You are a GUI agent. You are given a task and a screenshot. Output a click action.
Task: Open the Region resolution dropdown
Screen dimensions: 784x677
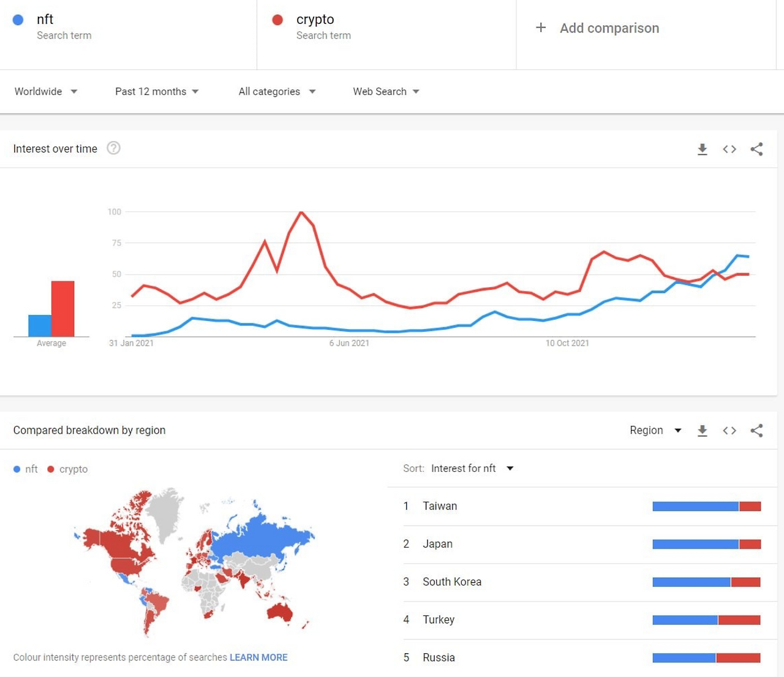(655, 431)
